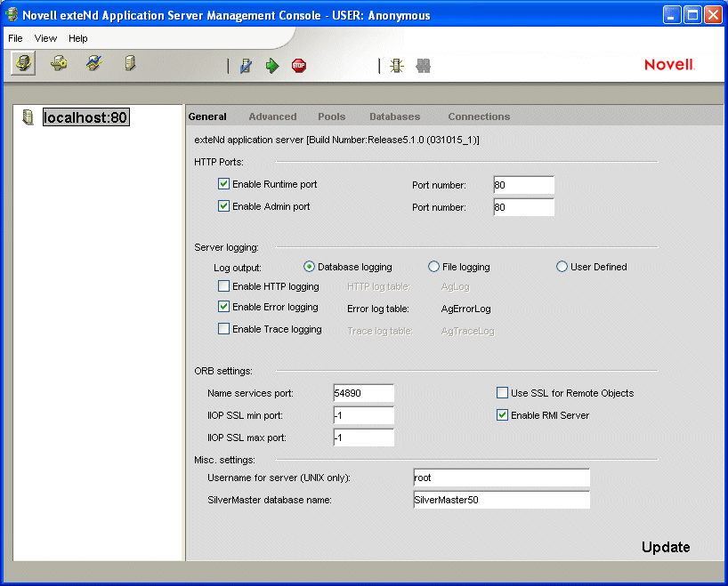728x586 pixels.
Task: Open the Pools tab
Action: [x=331, y=116]
